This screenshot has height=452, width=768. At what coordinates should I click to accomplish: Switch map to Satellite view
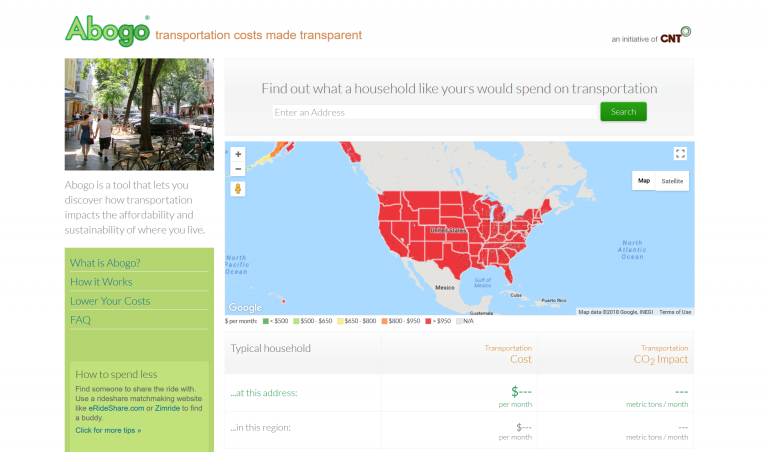coord(673,181)
